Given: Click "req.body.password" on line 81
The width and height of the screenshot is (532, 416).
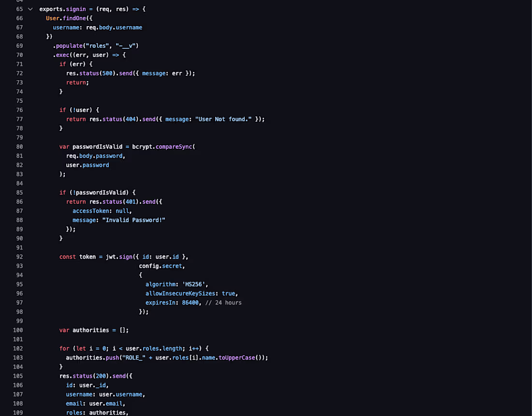Looking at the screenshot, I should (94, 156).
